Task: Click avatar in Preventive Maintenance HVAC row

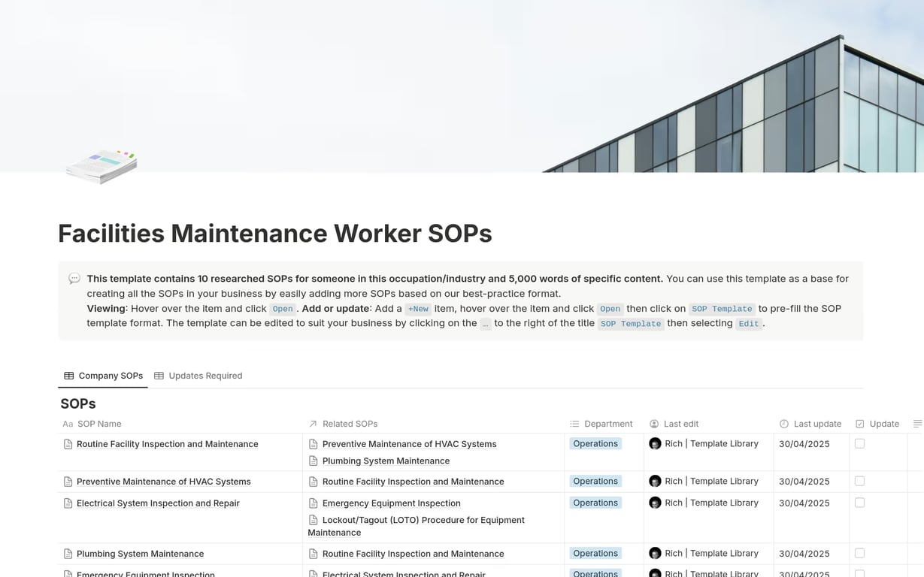Action: [655, 481]
